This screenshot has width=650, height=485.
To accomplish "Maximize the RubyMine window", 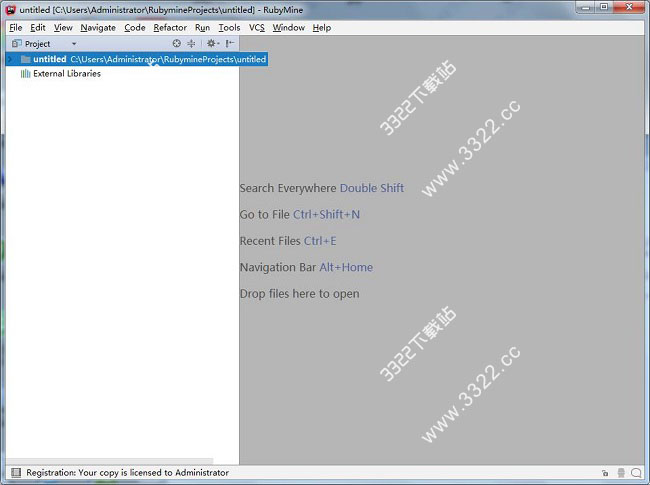I will point(604,7).
